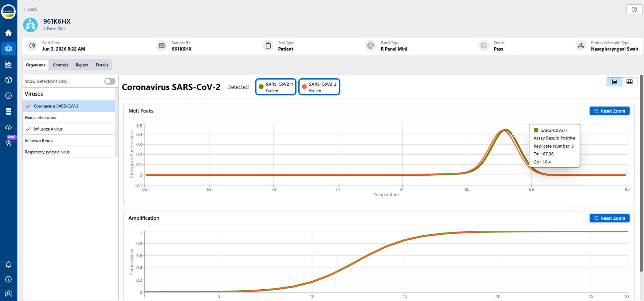
Task: Open the New user search sidebar icon
Action: click(8, 143)
